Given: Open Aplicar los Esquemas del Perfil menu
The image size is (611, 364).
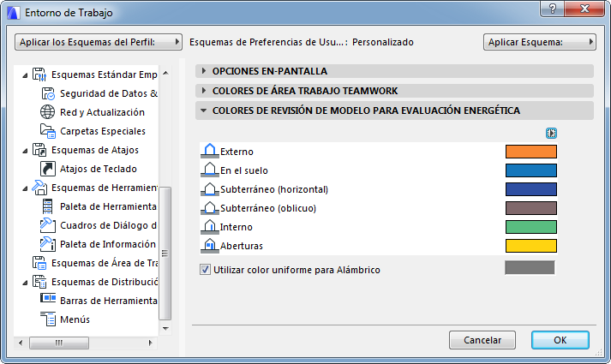Looking at the screenshot, I should pyautogui.click(x=99, y=42).
